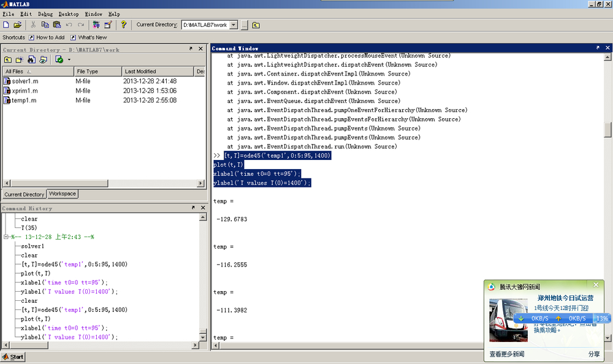Click the train thumbnail in news popup
The image size is (613, 364).
click(x=508, y=320)
